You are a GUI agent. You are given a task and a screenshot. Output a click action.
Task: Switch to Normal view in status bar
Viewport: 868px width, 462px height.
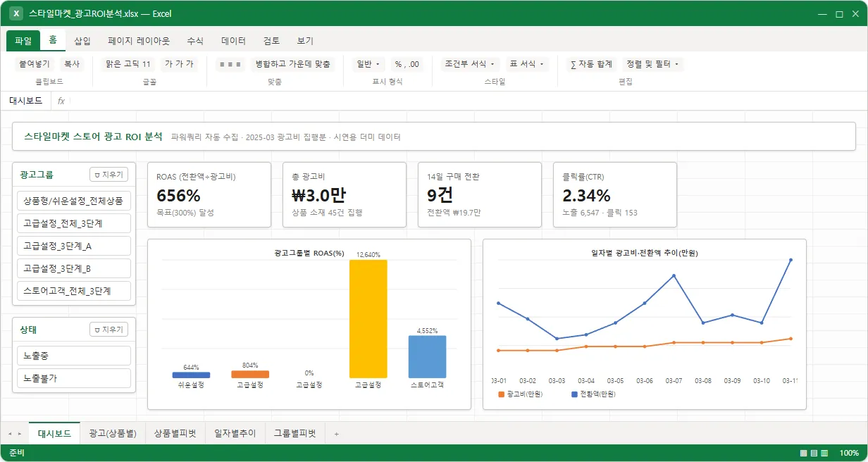tap(804, 453)
